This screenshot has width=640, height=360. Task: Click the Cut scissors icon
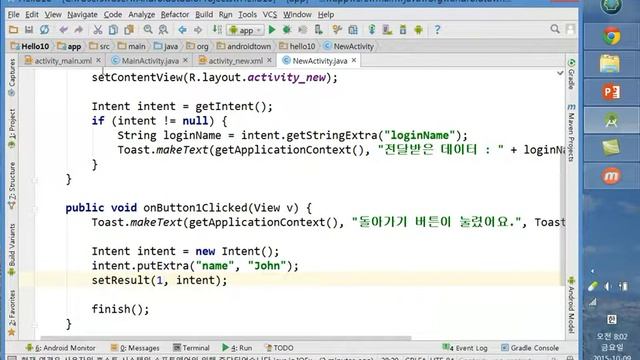(98, 30)
